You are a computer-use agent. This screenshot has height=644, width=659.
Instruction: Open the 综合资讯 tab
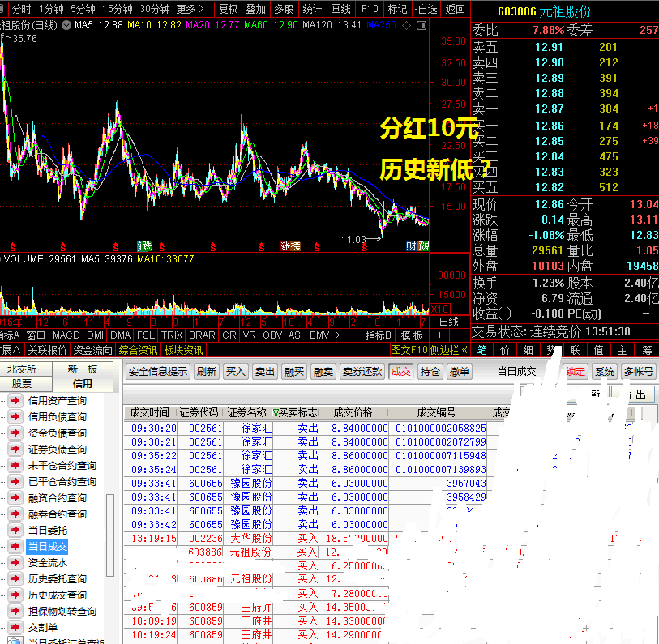pos(138,350)
